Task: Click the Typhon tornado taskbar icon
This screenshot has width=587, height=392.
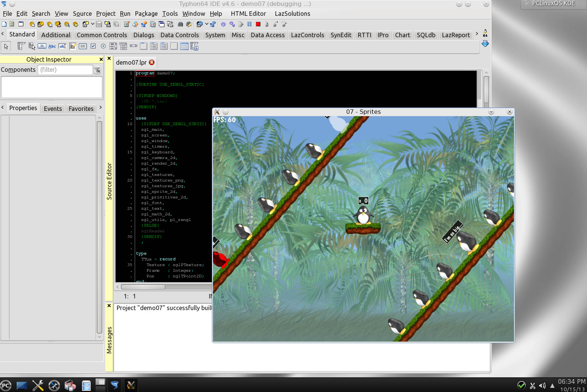Action: point(114,385)
